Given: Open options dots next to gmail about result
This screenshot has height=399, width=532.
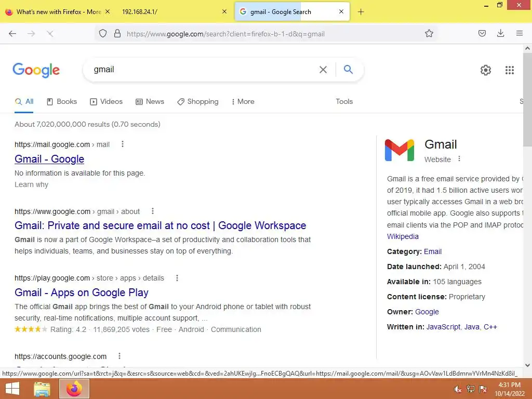Looking at the screenshot, I should click(153, 211).
